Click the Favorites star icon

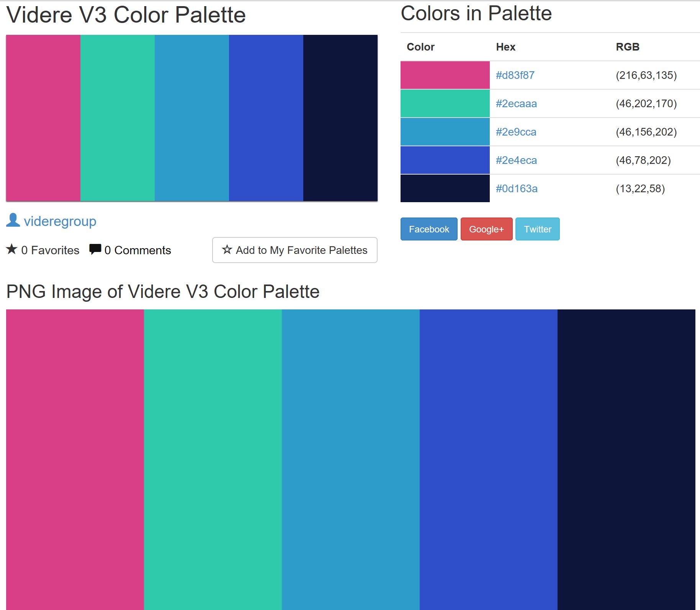12,249
